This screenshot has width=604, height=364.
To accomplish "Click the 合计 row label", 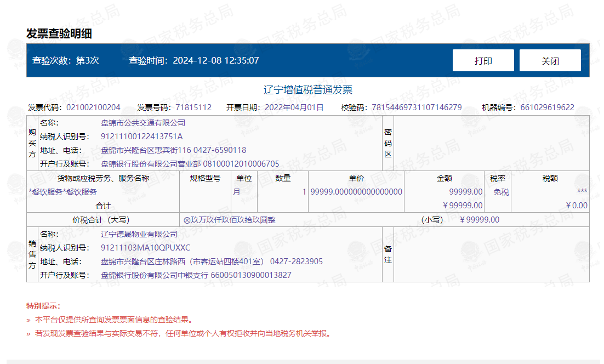I will pos(103,206).
